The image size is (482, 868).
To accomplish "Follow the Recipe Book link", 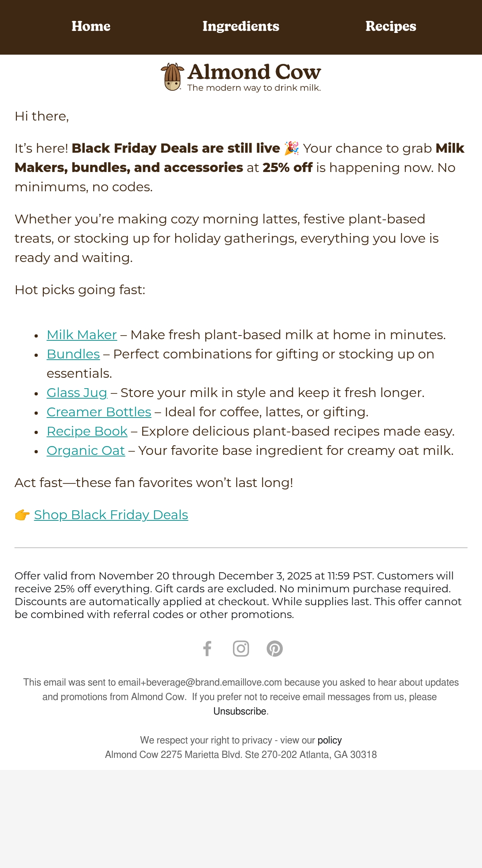I will [x=87, y=431].
